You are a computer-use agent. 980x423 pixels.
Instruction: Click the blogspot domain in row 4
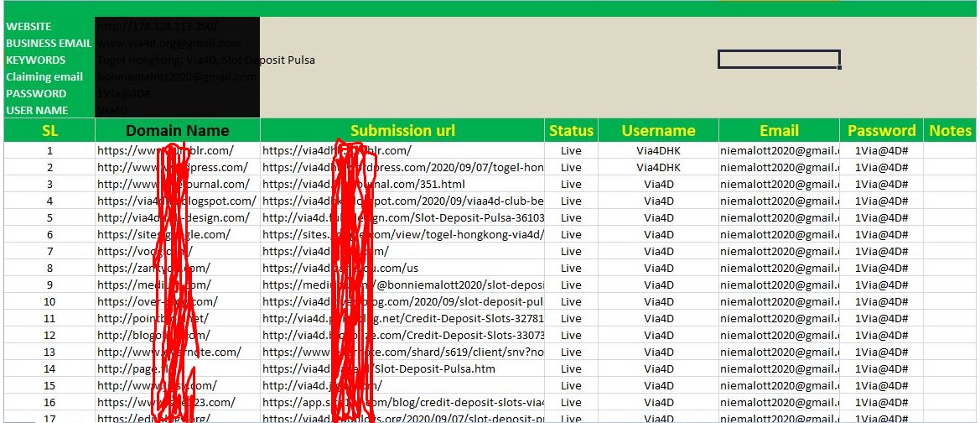178,201
